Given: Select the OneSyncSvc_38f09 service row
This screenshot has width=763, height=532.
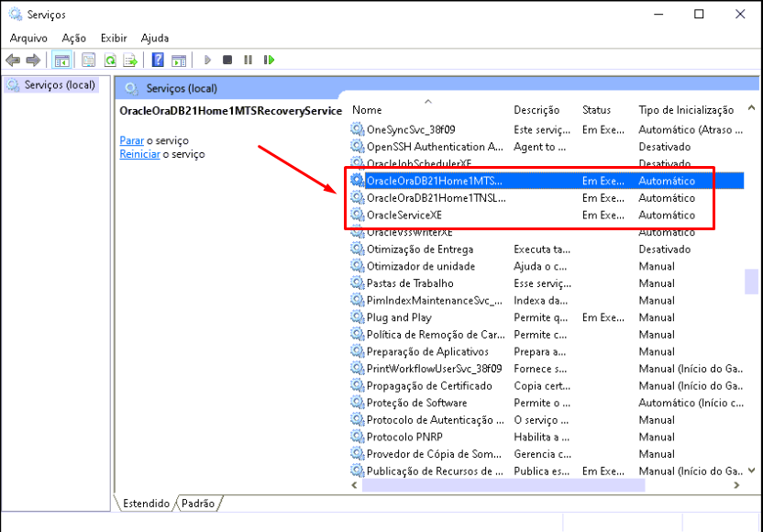Looking at the screenshot, I should (x=547, y=130).
